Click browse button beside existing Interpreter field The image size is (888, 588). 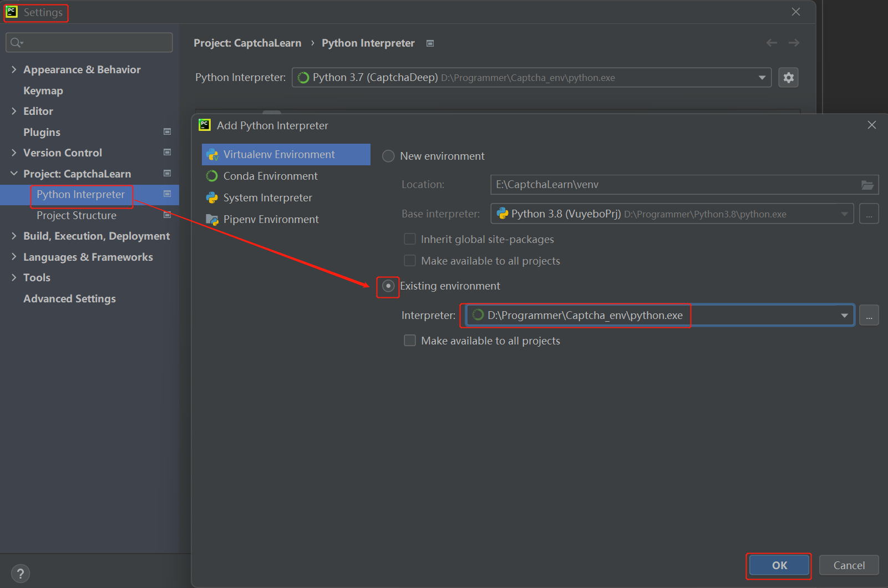(x=869, y=316)
